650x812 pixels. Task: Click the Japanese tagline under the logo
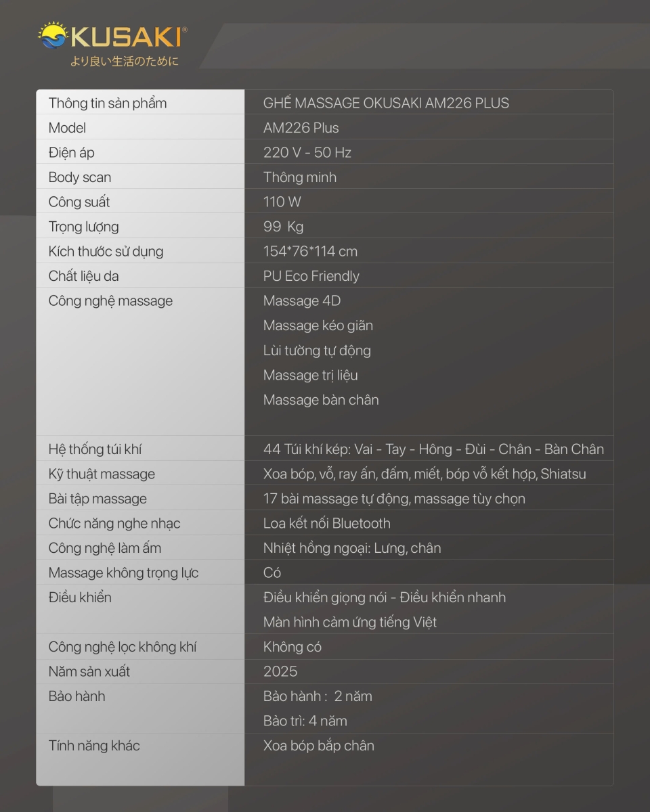point(125,62)
